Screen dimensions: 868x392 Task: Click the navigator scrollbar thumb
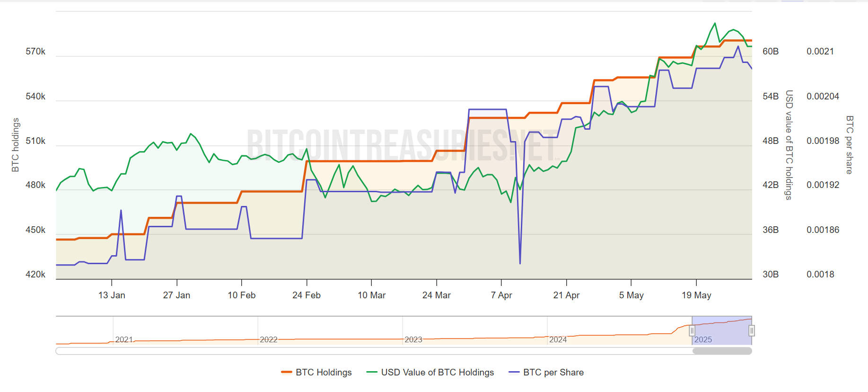(x=722, y=351)
